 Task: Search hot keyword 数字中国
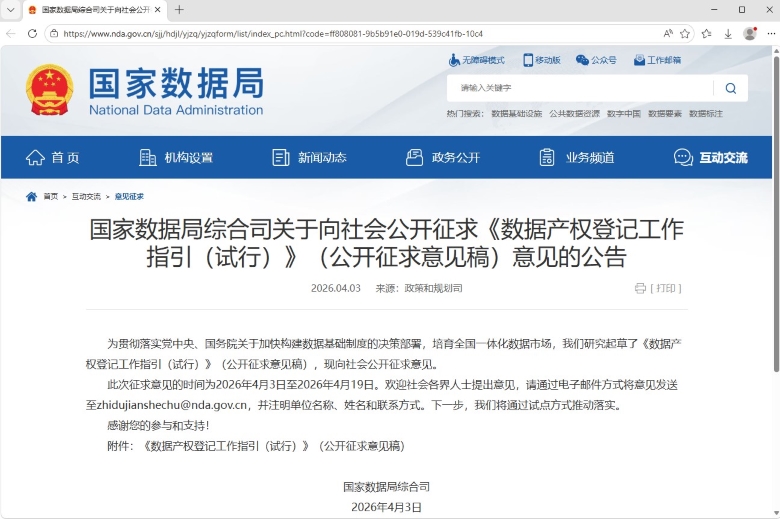click(x=623, y=113)
